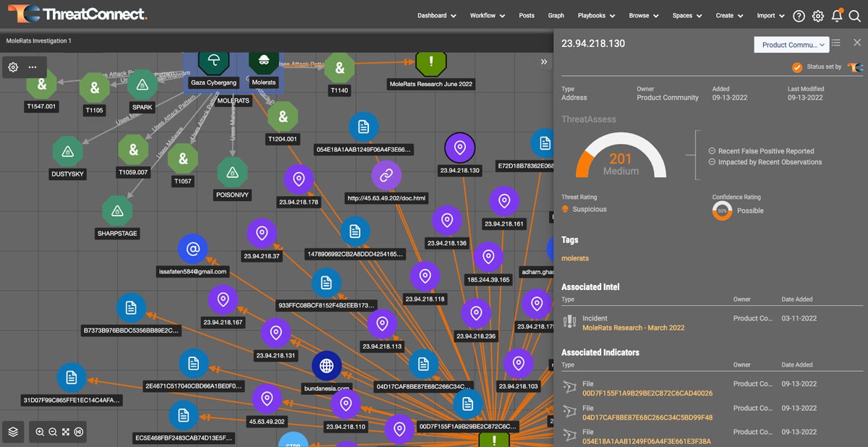Viewport: 868px width, 447px height.
Task: Open the molerats tag
Action: pos(575,258)
